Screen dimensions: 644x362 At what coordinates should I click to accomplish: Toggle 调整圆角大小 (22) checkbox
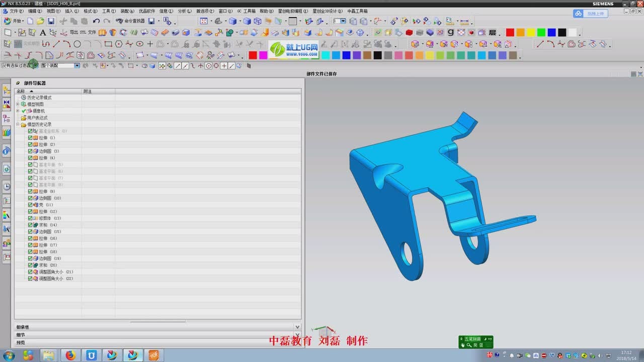pos(30,279)
